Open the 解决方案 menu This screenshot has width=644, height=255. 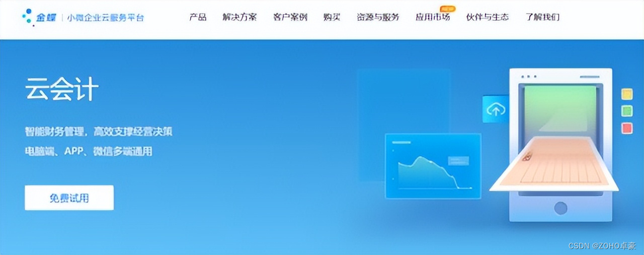239,17
